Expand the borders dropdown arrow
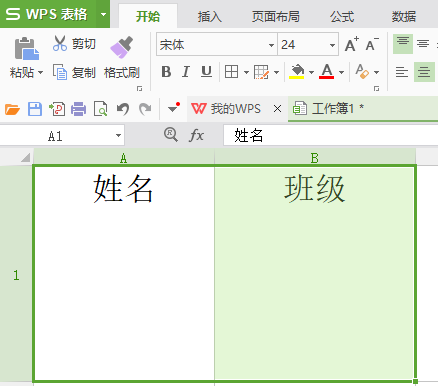438x386 pixels. click(246, 72)
